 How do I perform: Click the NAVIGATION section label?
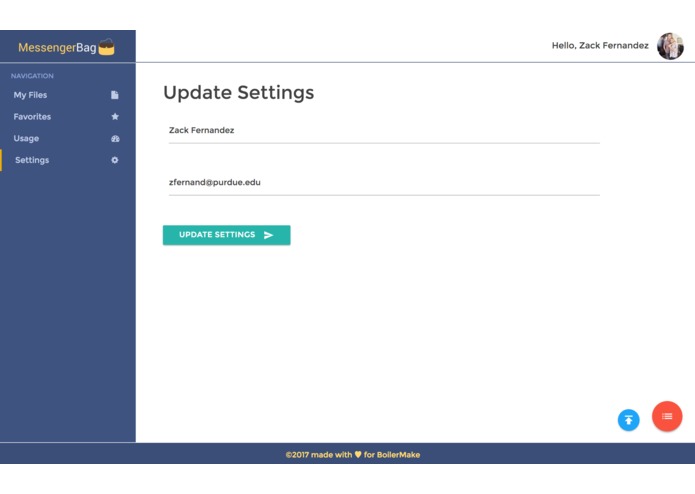(32, 76)
